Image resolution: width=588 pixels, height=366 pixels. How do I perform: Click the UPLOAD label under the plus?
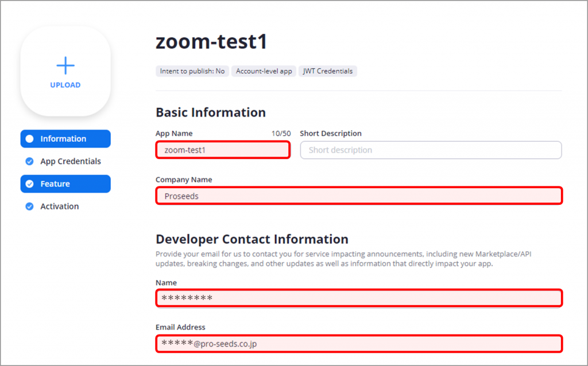(x=65, y=85)
